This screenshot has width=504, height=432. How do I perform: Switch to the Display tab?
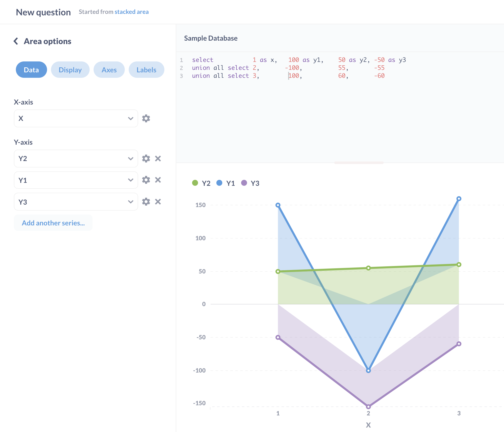tap(70, 70)
